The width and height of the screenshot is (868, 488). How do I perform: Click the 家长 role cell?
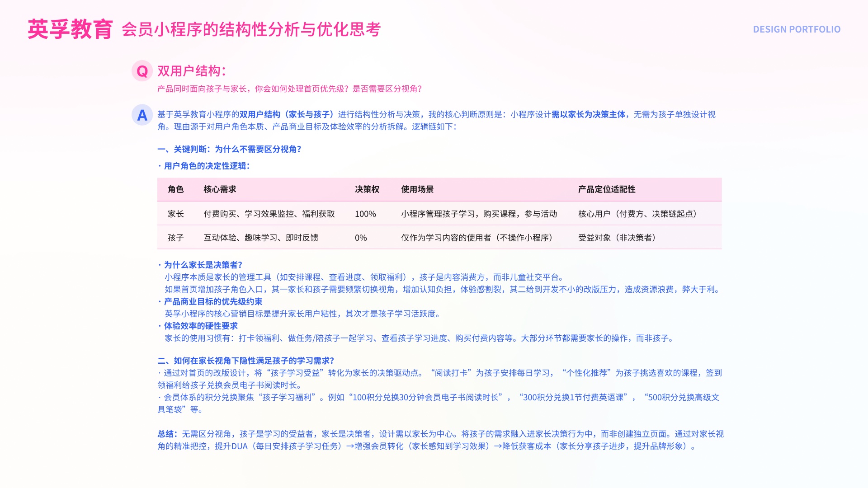[x=176, y=214]
